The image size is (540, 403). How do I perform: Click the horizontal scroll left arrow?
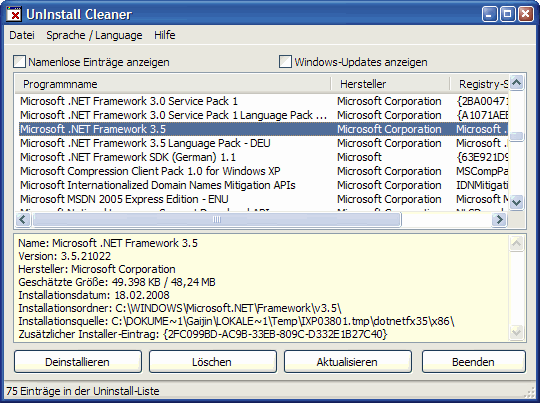(x=23, y=219)
